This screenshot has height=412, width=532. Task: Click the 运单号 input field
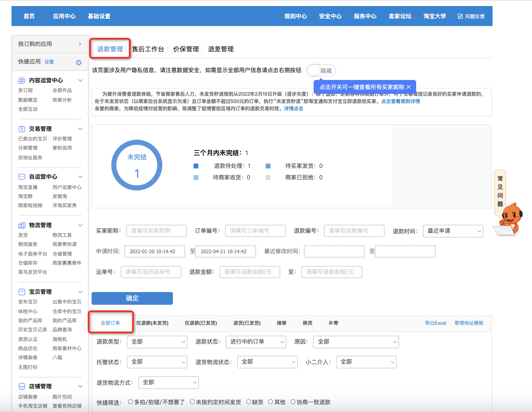(x=151, y=272)
